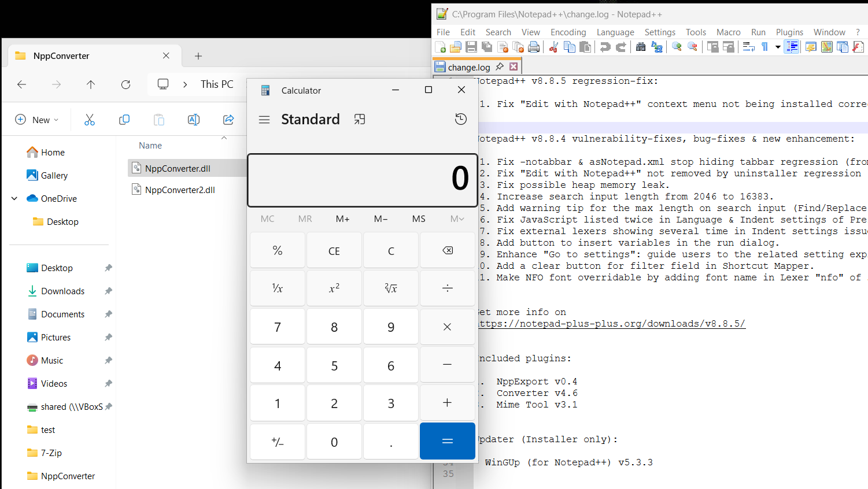Toggle Word wrap icon in Notepad++
Viewport: 868px width, 489px height.
pos(748,47)
